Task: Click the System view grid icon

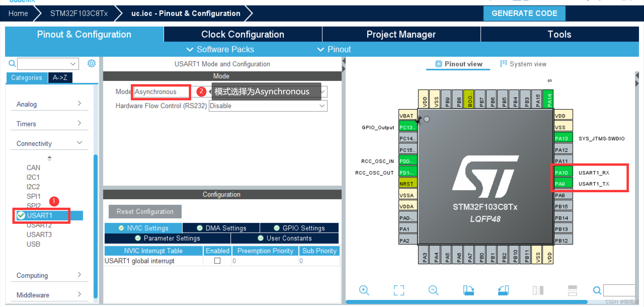Action: 503,63
